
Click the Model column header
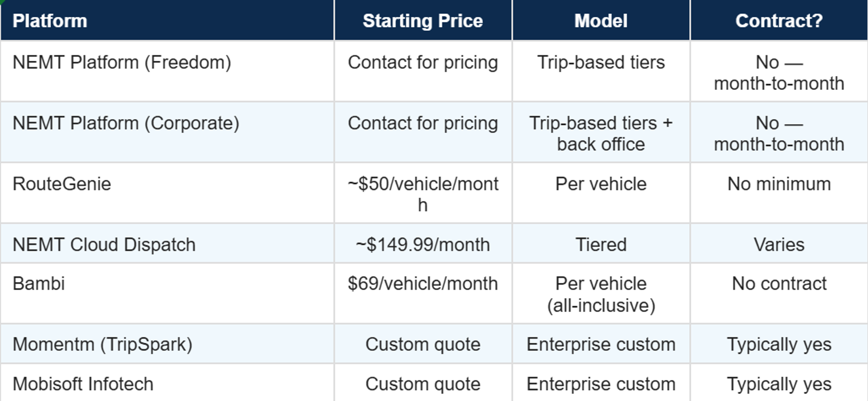point(601,21)
